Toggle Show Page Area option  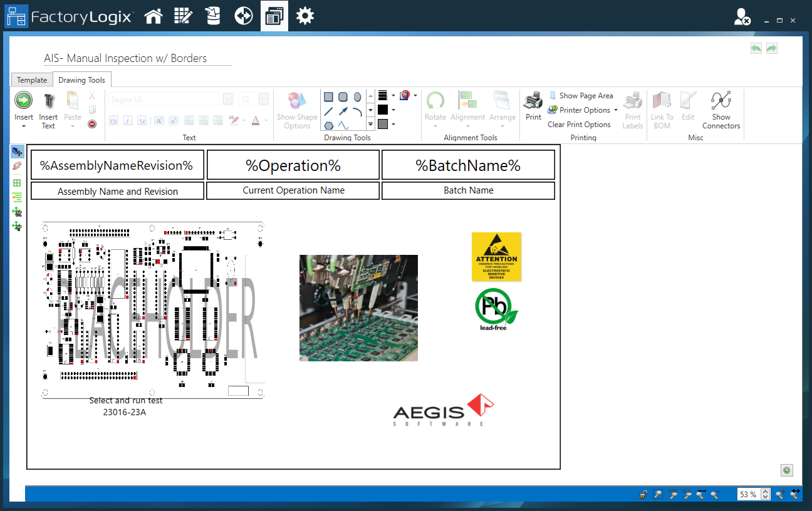(x=581, y=95)
